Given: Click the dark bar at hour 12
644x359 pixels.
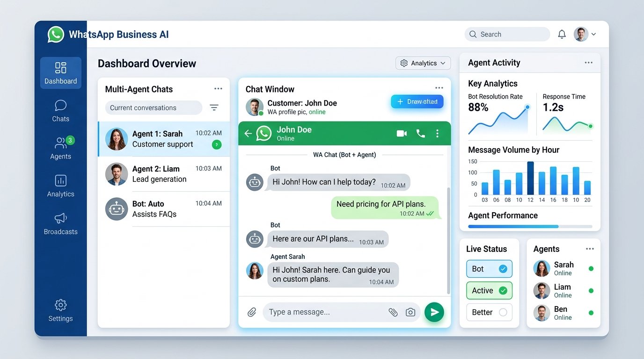Looking at the screenshot, I should (x=530, y=178).
